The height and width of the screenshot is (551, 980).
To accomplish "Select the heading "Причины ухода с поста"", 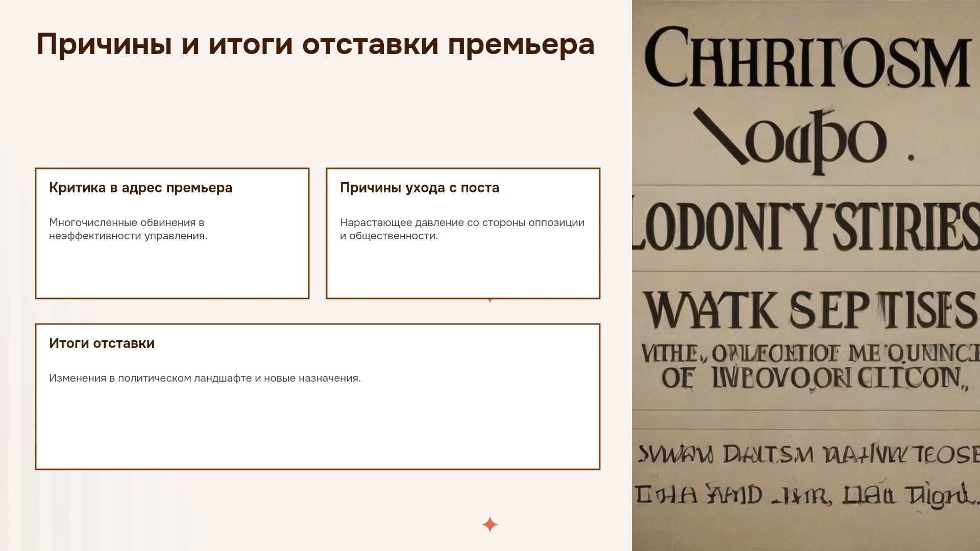I will pyautogui.click(x=420, y=188).
